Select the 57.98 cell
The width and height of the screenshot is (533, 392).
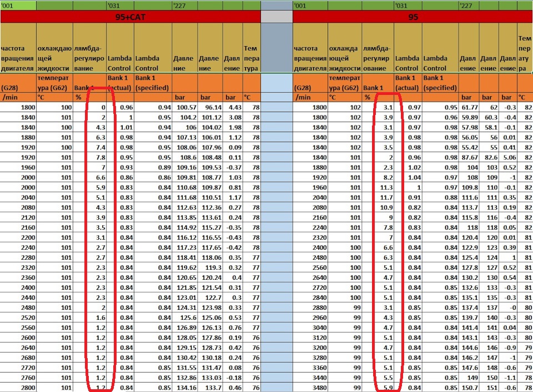[469, 127]
